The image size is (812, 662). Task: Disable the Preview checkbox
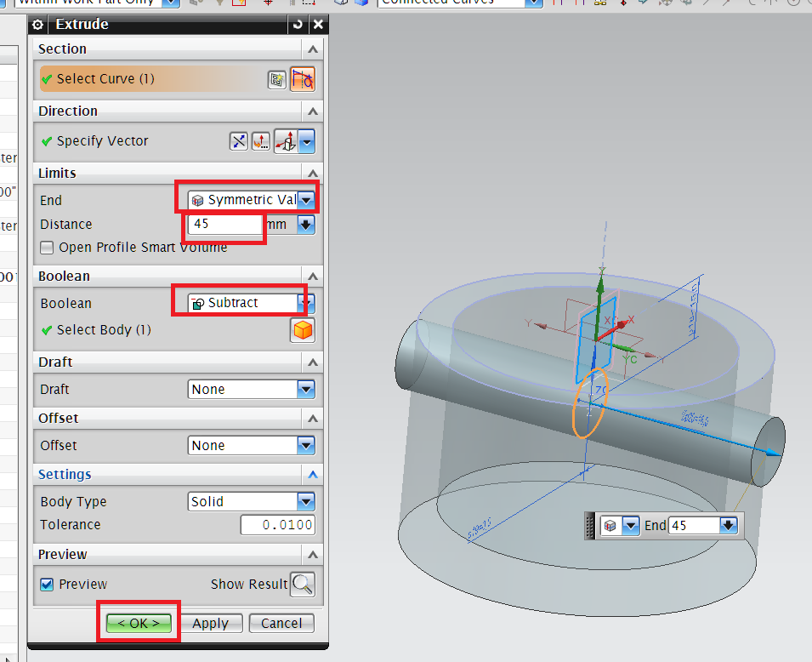click(45, 584)
